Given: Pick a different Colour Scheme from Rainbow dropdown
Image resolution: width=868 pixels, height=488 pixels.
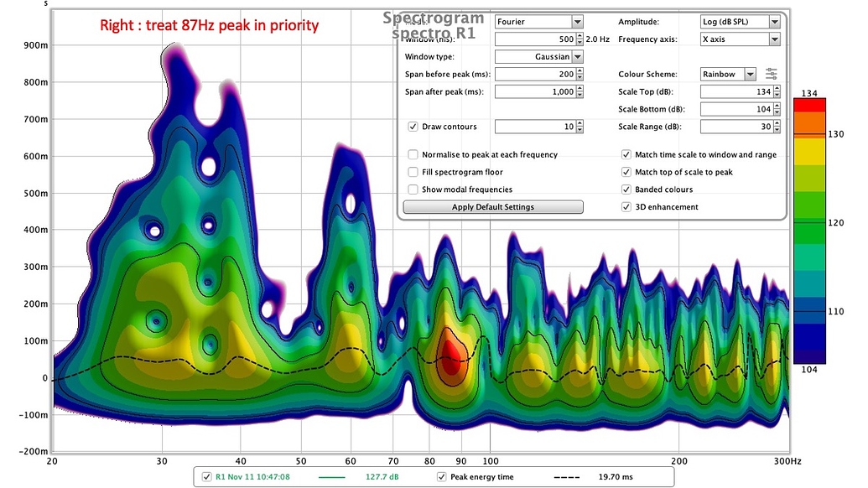Looking at the screenshot, I should [728, 74].
